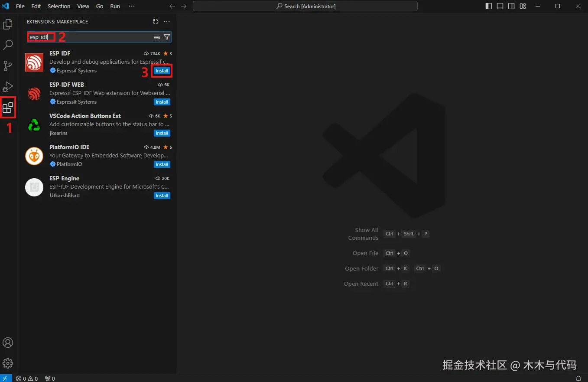Image resolution: width=588 pixels, height=382 pixels.
Task: Open the ESP-IDF WEB extension logo
Action: pos(34,94)
